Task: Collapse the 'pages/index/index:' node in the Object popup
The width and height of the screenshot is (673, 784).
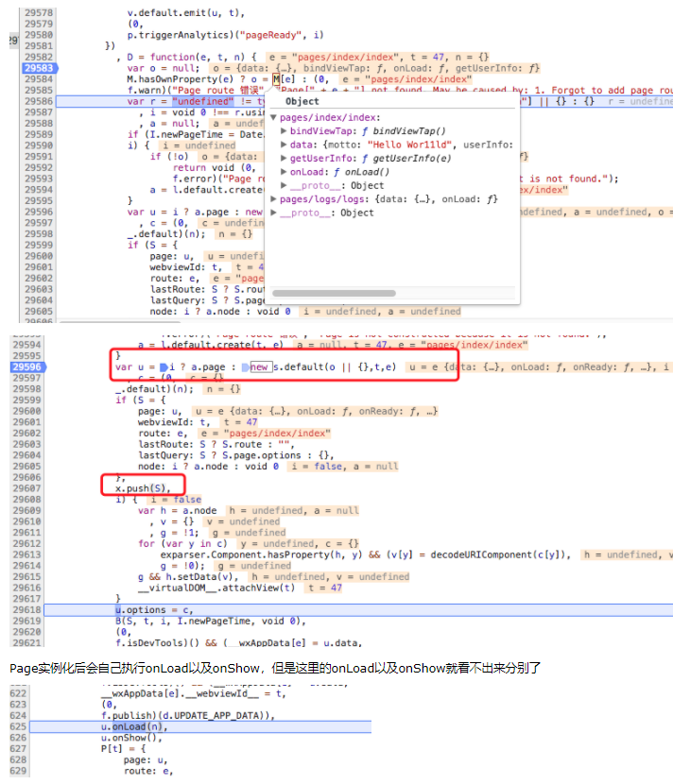Action: point(274,117)
